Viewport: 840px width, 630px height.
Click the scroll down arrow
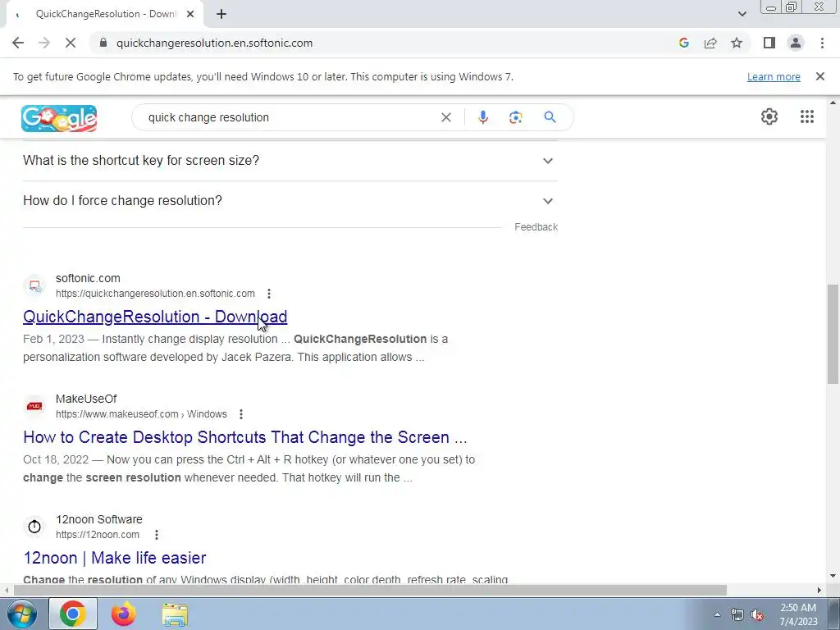833,577
